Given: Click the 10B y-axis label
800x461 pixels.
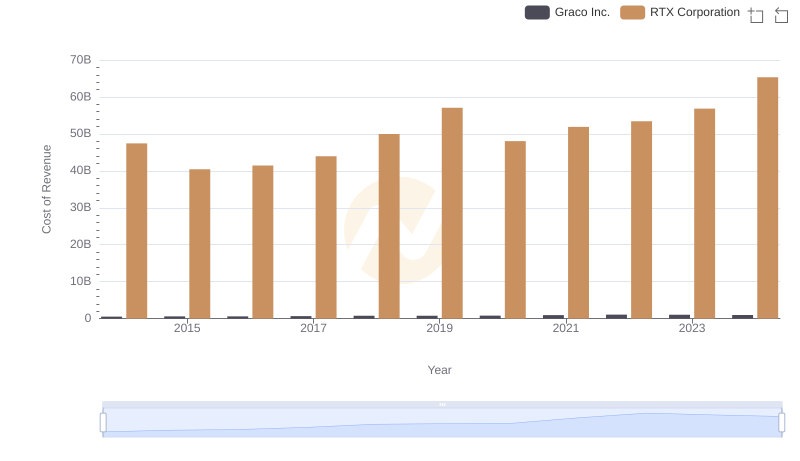Looking at the screenshot, I should pyautogui.click(x=81, y=281).
